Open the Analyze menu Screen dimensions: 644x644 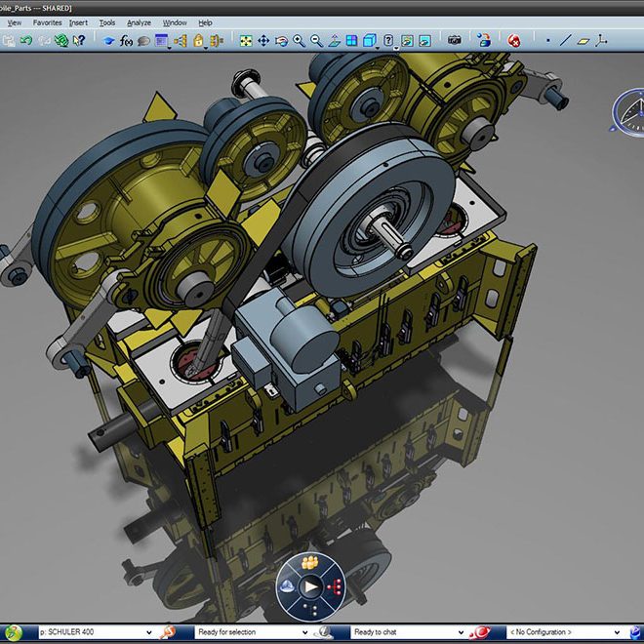(138, 21)
